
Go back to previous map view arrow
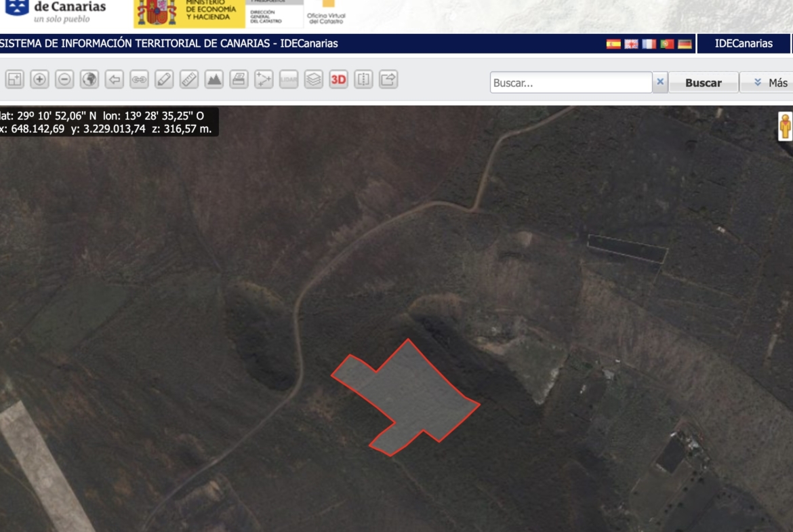(115, 79)
